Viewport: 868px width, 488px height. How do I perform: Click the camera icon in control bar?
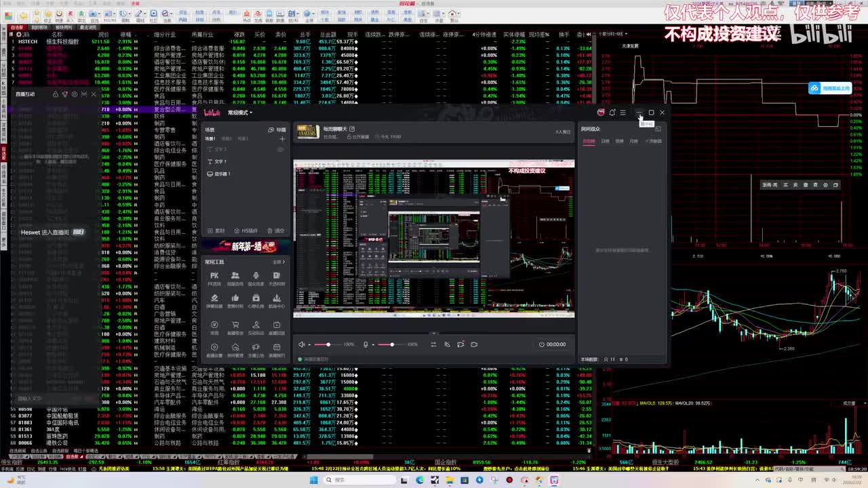(474, 344)
